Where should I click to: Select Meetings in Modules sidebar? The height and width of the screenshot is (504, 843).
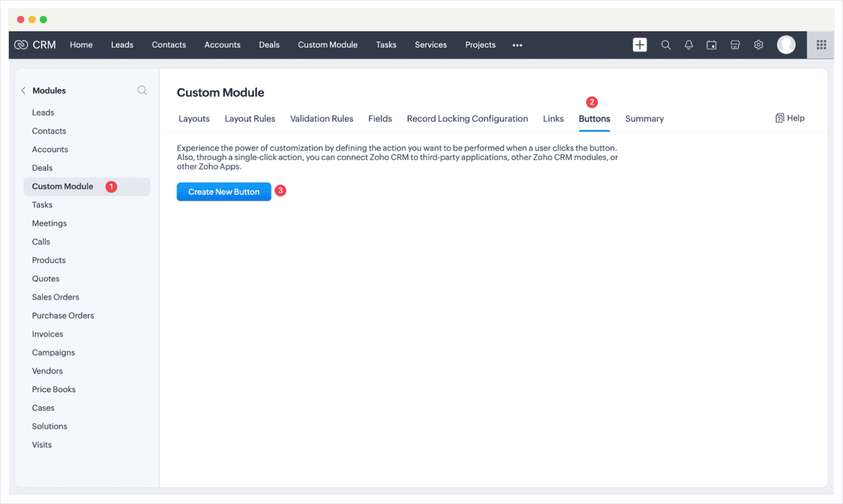pos(50,223)
